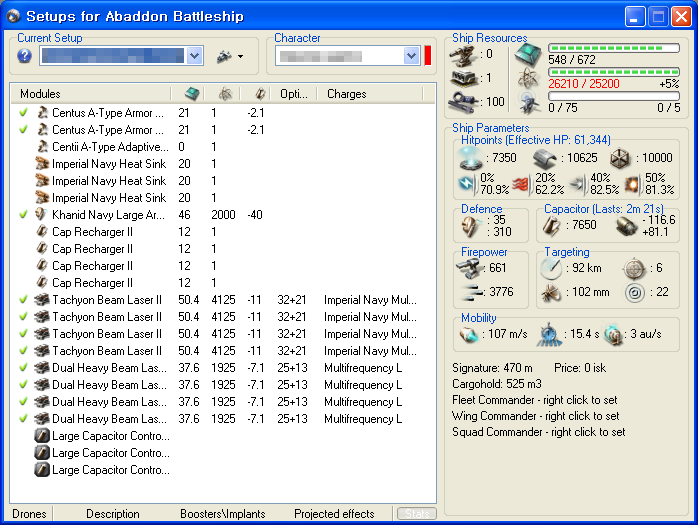The height and width of the screenshot is (525, 698).
Task: Select Centii A-Type Adaptive module icon
Action: point(42,147)
